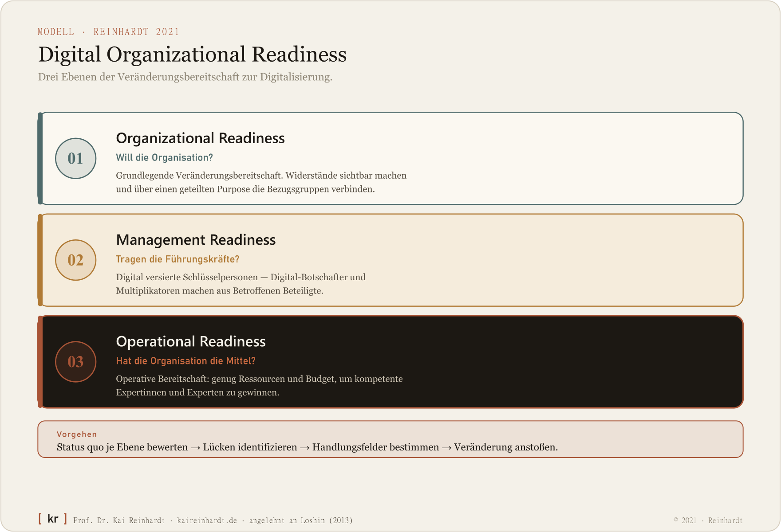Click 'Tragen die Führungskräfte?' subtitle
Screen dimensions: 781x532
coord(177,259)
